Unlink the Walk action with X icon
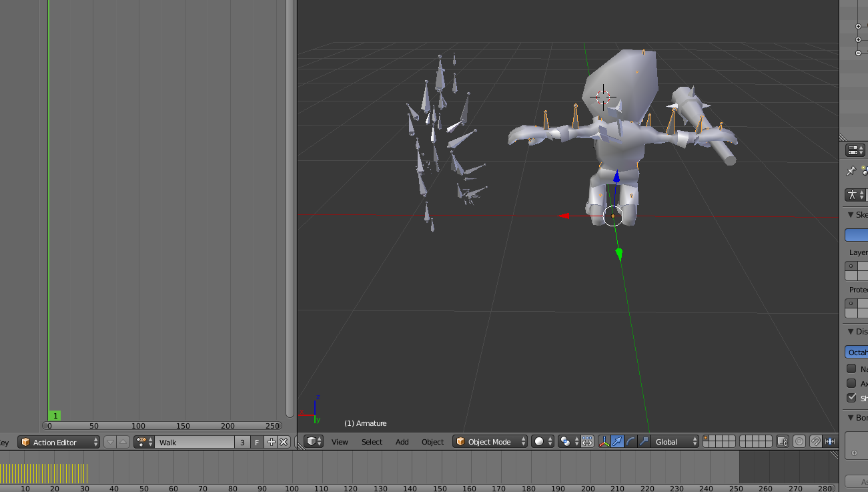Image resolution: width=868 pixels, height=492 pixels. (284, 442)
